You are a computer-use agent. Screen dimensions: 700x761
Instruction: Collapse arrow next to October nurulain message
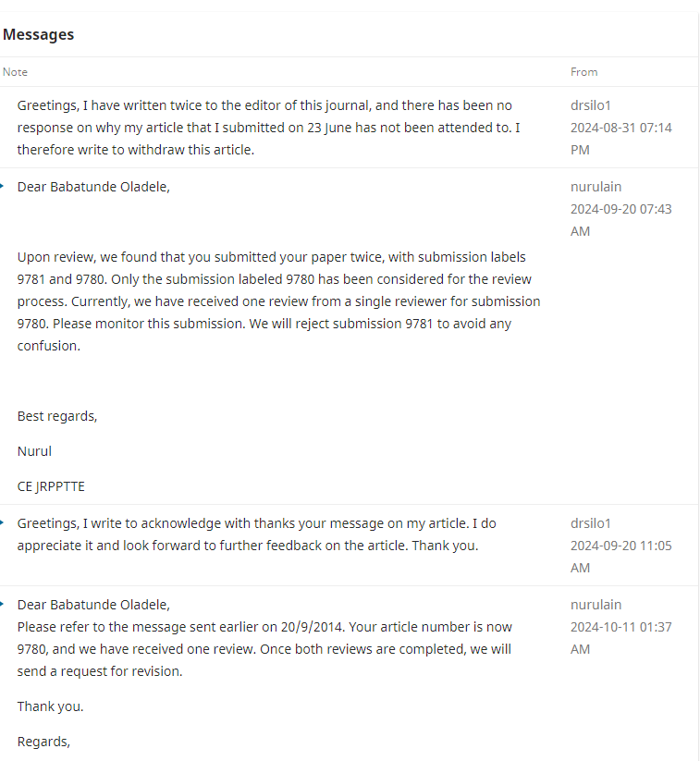point(3,605)
